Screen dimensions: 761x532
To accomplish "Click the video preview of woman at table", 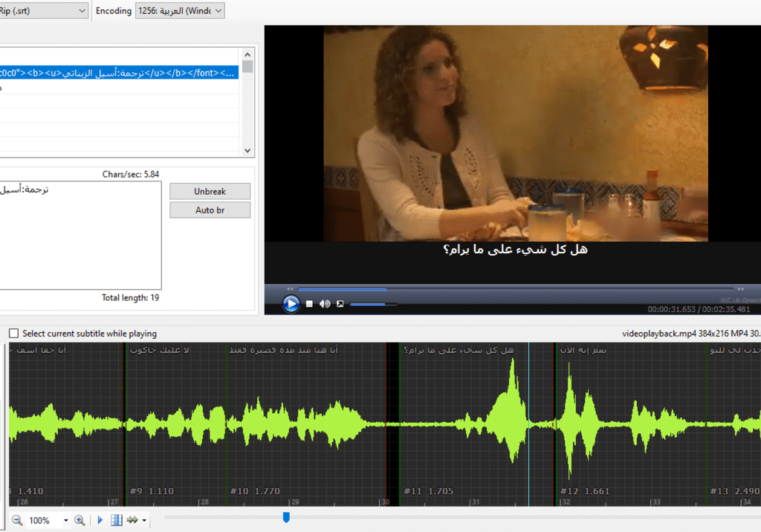I will pos(516,134).
